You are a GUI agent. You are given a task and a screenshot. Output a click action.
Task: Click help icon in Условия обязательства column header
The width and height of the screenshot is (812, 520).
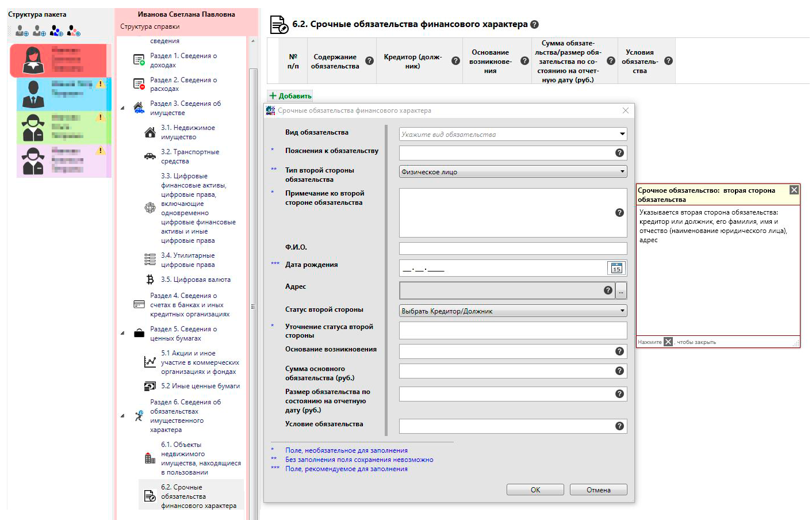668,60
